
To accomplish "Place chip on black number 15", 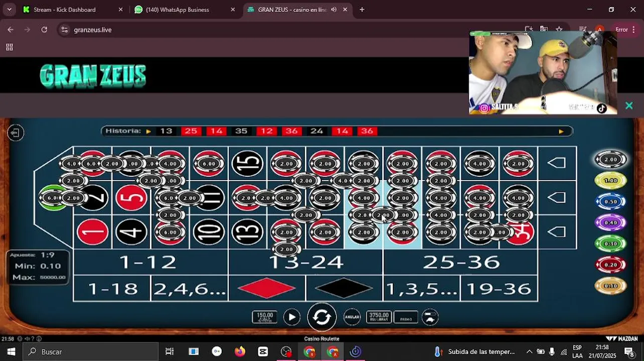I will click(248, 163).
